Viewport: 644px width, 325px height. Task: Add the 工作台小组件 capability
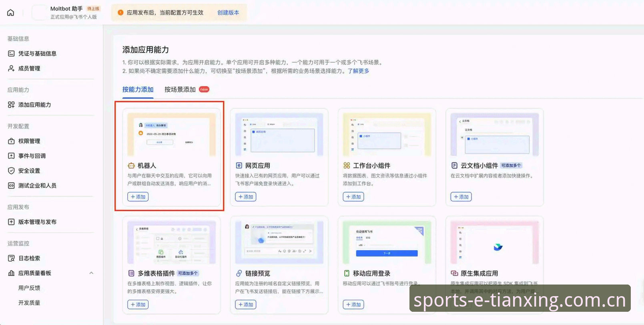tap(353, 197)
